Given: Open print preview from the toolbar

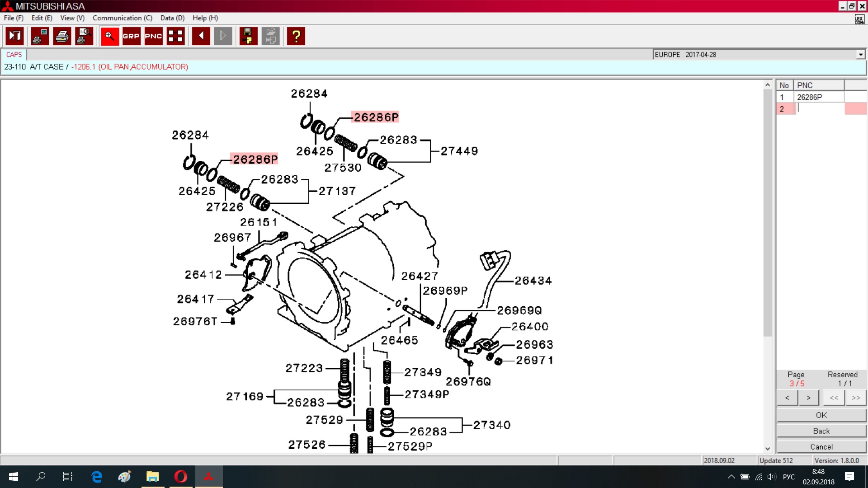Looking at the screenshot, I should [x=84, y=36].
